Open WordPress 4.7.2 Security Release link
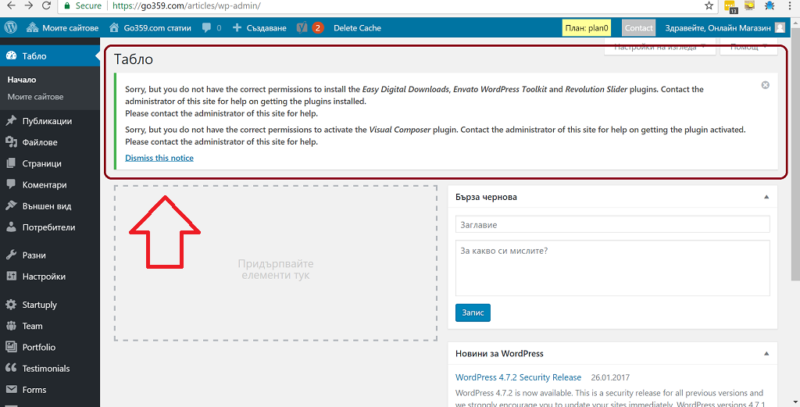This screenshot has width=800, height=407. click(x=518, y=377)
